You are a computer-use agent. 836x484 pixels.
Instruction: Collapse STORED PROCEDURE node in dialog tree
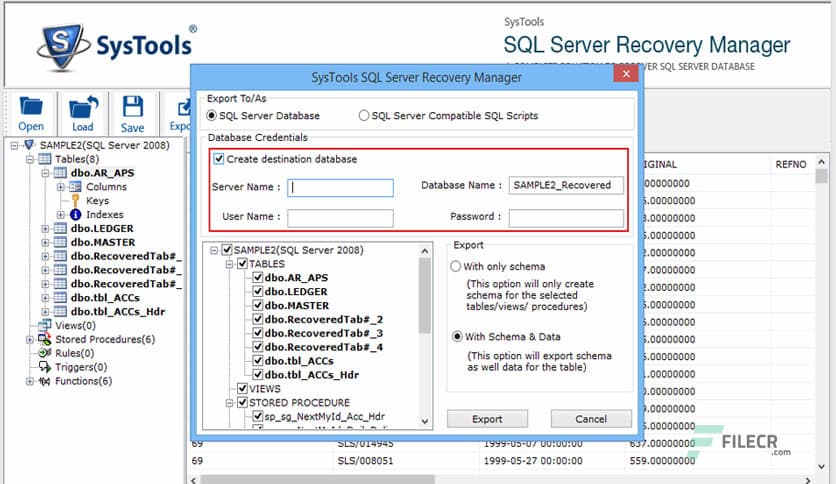click(229, 402)
